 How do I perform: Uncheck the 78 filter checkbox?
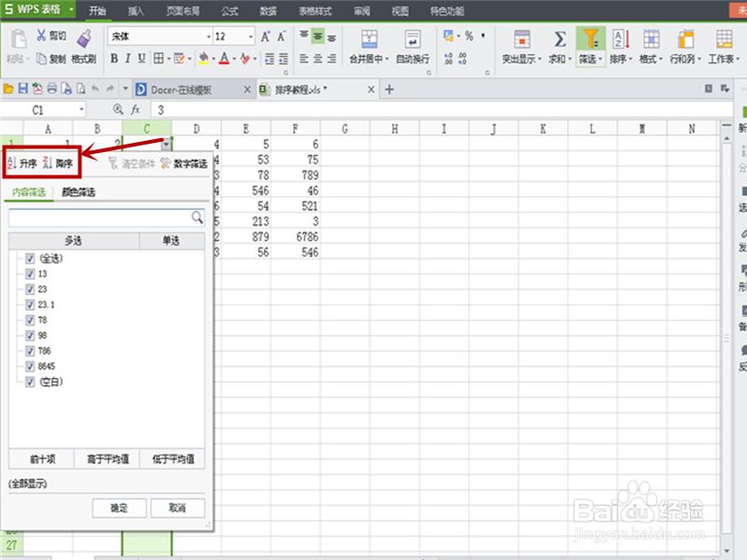(x=30, y=320)
